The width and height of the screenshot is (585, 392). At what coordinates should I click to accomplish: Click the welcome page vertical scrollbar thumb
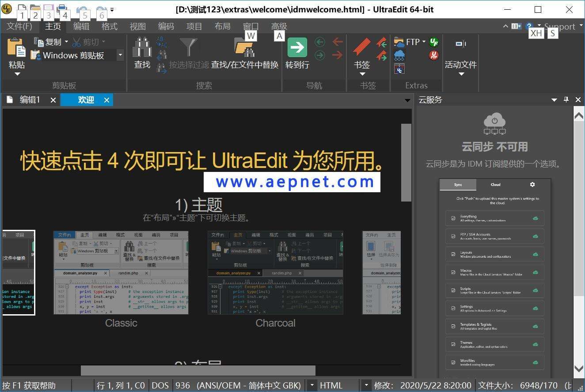click(406, 163)
